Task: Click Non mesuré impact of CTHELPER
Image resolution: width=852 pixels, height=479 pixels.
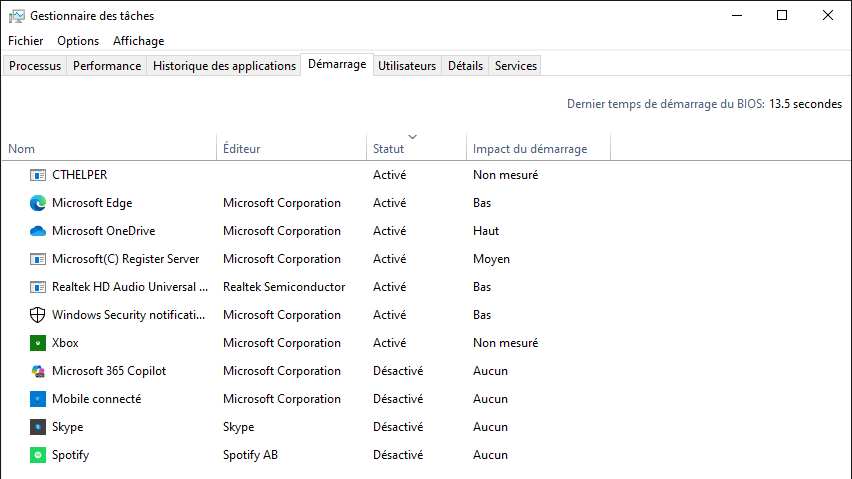Action: click(505, 175)
